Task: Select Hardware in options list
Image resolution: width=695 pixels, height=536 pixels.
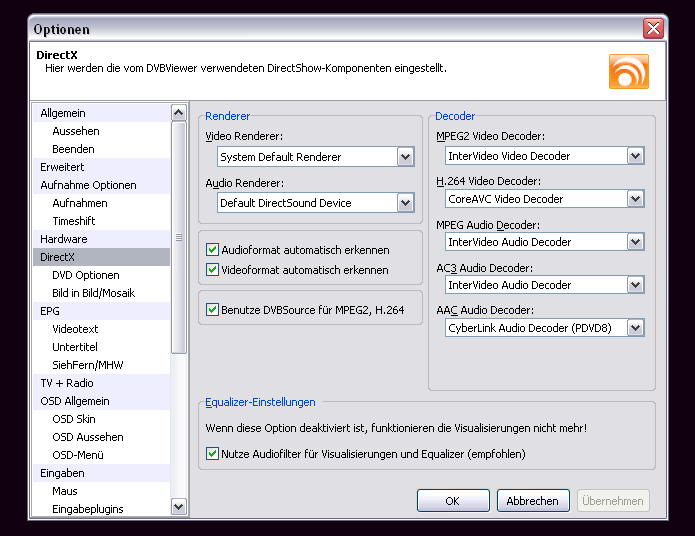Action: point(102,239)
